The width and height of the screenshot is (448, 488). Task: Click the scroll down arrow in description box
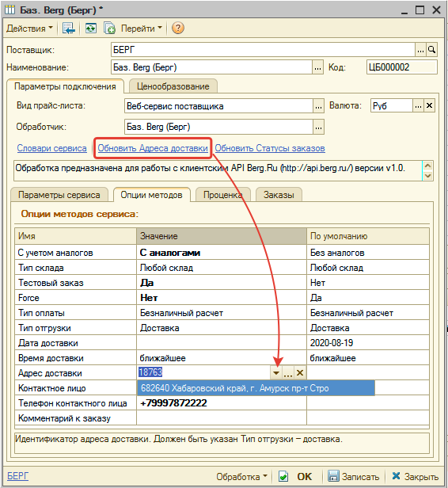click(x=427, y=176)
